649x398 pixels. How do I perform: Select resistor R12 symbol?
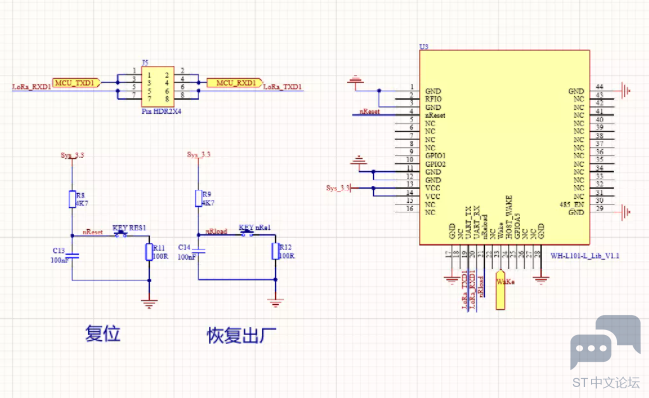click(275, 251)
